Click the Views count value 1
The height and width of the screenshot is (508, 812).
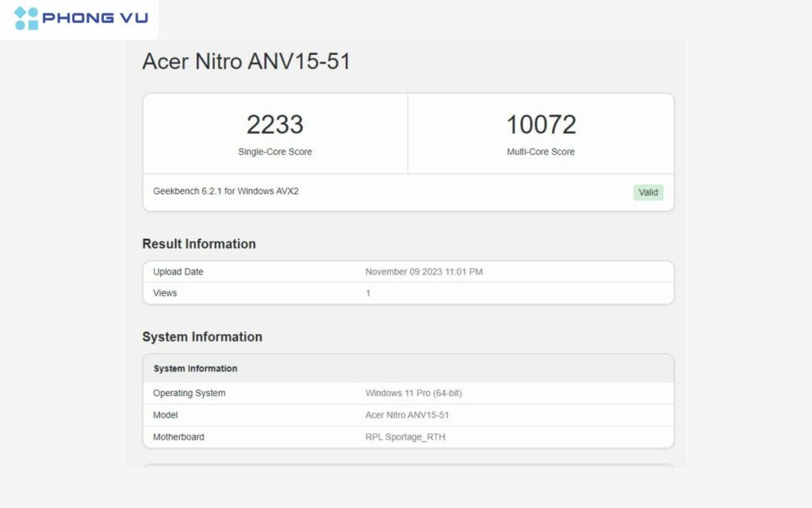click(x=368, y=293)
